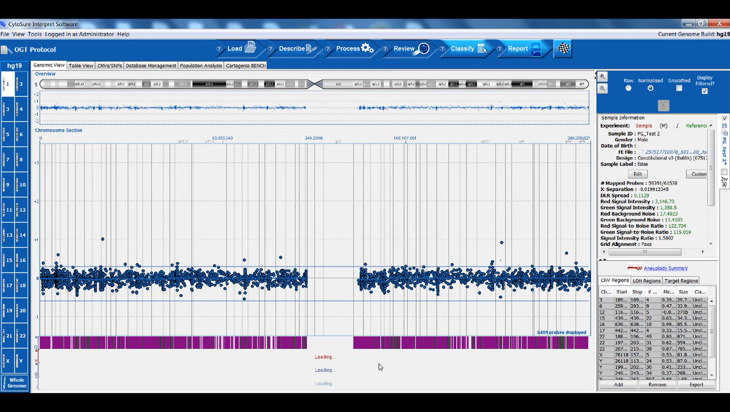Screen dimensions: 730x412
Task: Select the chromosome 12 row in CNV table
Action: (653, 312)
